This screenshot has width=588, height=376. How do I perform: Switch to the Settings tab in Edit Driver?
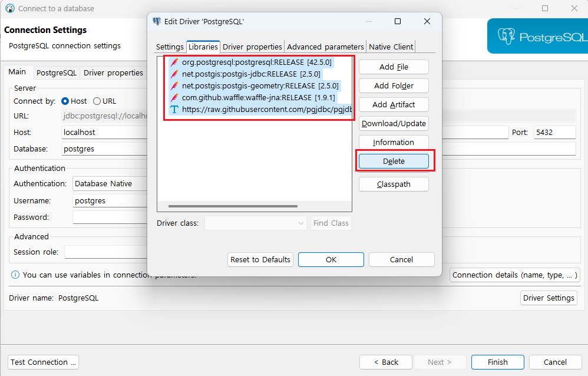[x=170, y=47]
